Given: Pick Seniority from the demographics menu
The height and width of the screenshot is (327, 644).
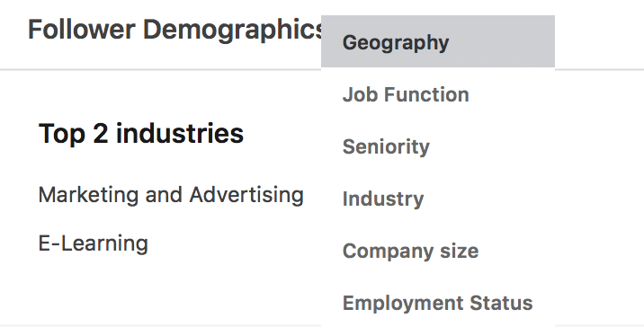Looking at the screenshot, I should click(438, 146).
